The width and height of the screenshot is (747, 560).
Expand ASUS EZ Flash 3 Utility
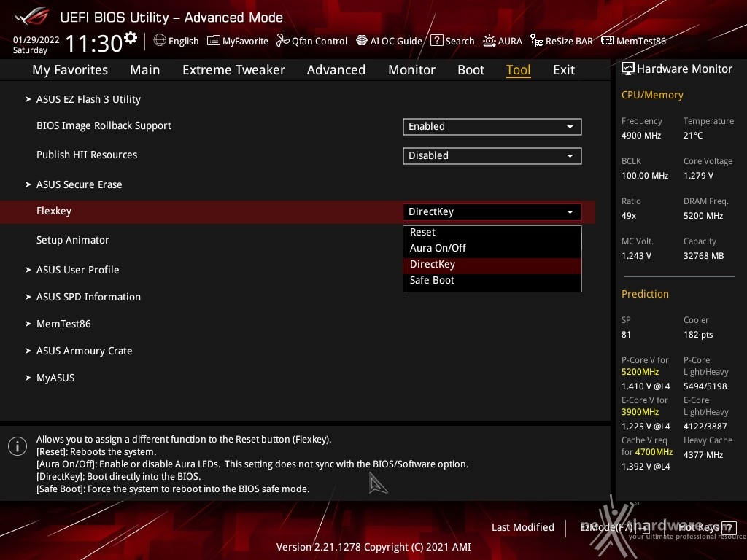(x=88, y=99)
